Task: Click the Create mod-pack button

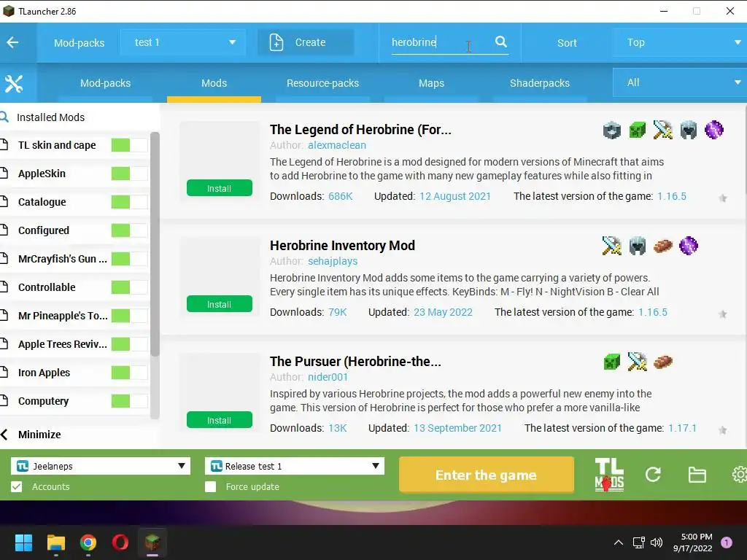Action: [x=306, y=42]
